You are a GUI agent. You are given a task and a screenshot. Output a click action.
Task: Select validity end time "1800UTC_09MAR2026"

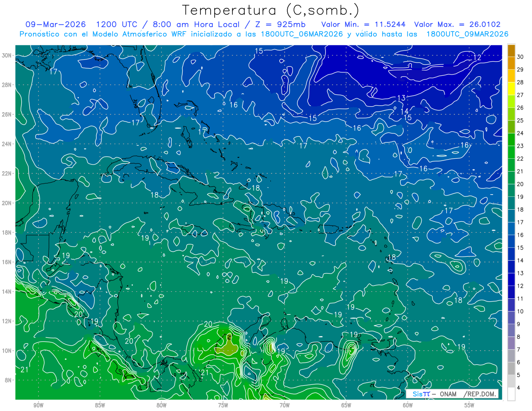[467, 34]
